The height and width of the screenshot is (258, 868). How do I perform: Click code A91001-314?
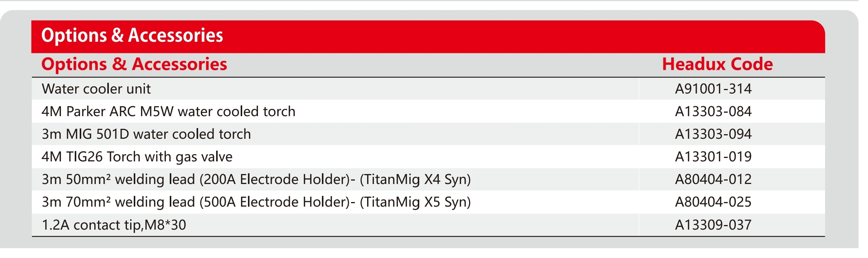click(x=713, y=89)
